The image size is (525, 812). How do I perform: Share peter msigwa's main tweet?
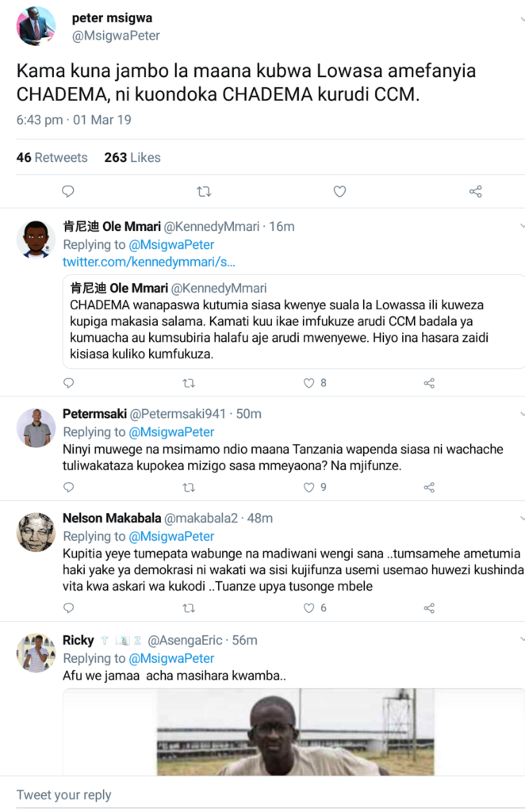point(476,191)
